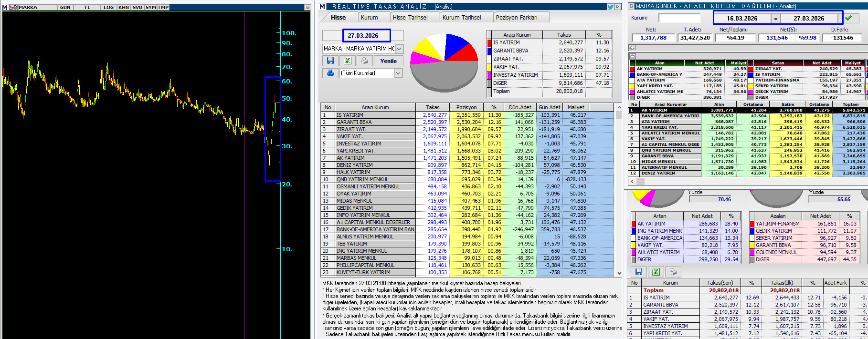Click the blue GARANTI BBVA legend swatch
The width and height of the screenshot is (868, 339).
(x=489, y=51)
